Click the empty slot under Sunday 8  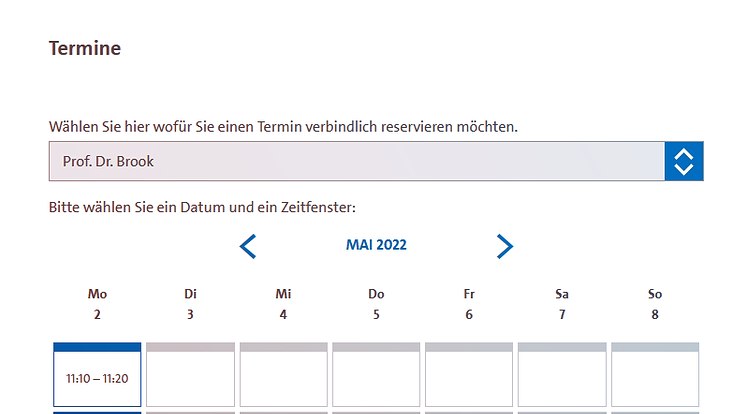tap(655, 378)
